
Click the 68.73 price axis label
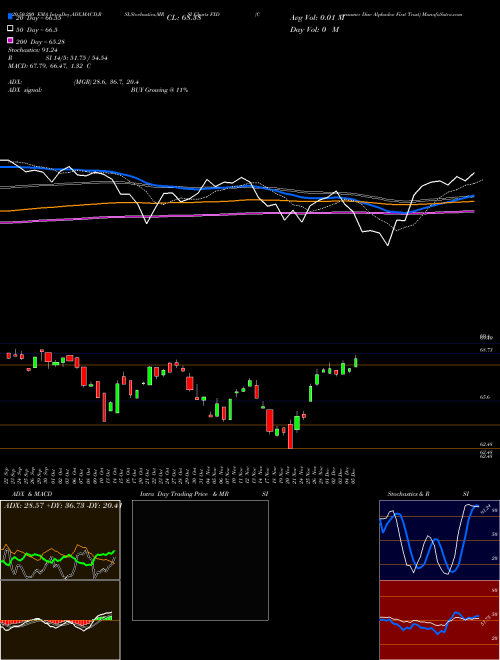click(x=486, y=350)
